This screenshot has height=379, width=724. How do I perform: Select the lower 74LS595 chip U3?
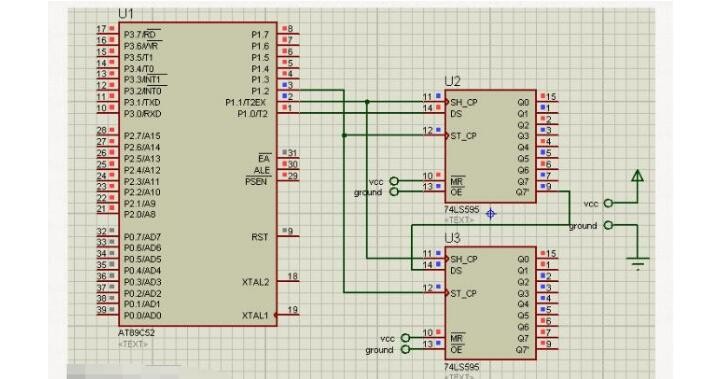[x=490, y=303]
